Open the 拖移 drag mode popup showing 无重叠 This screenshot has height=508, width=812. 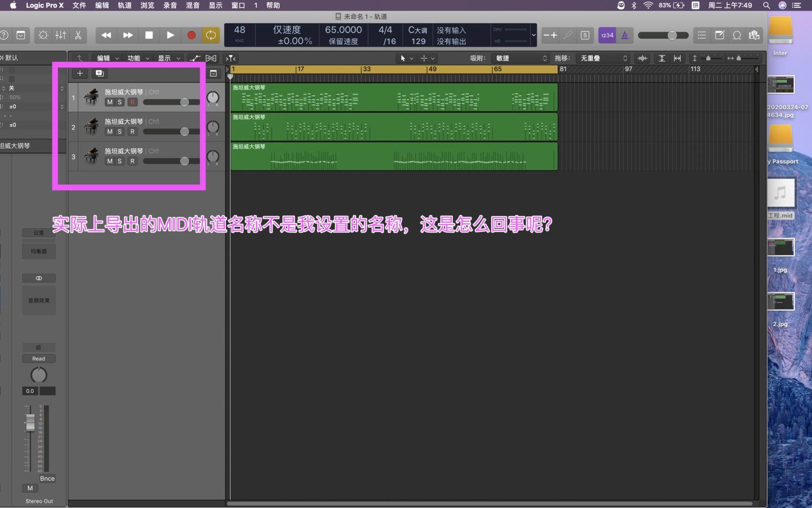pyautogui.click(x=603, y=58)
